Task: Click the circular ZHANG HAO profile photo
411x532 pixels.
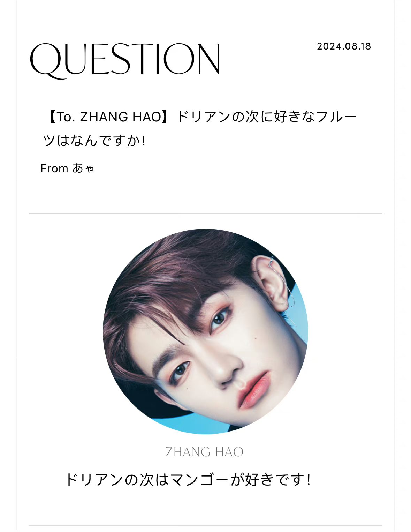Action: click(205, 331)
